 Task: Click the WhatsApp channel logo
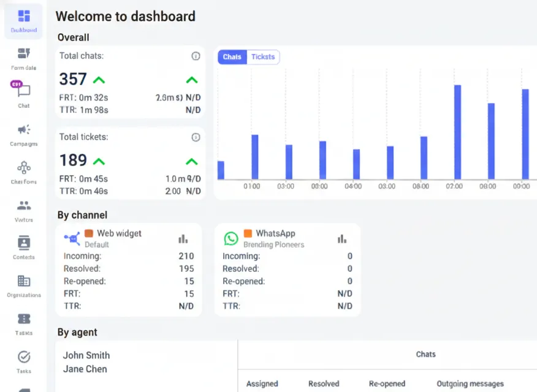231,236
